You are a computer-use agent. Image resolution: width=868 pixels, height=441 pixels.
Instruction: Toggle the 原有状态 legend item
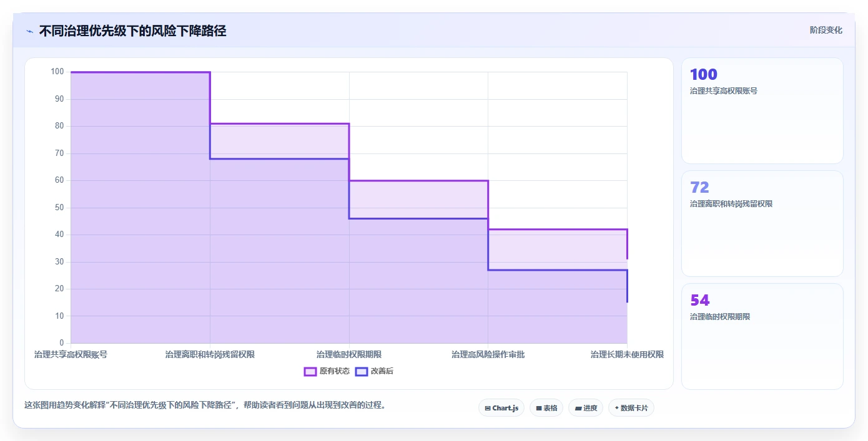[327, 371]
